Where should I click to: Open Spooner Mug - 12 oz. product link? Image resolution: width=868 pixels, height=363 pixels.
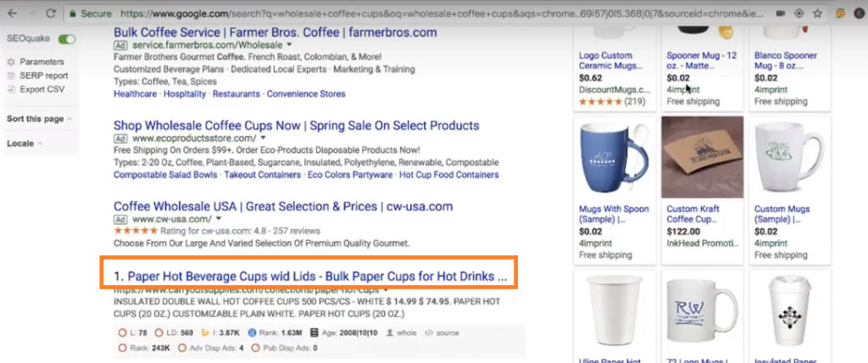point(701,60)
